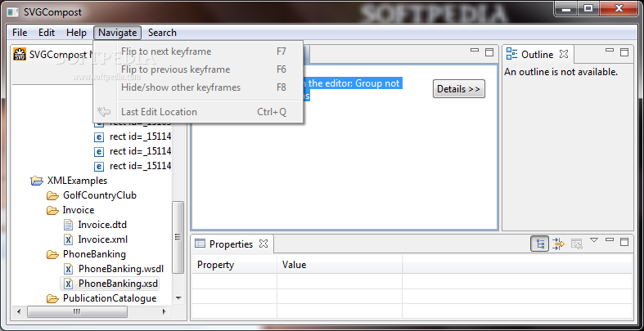Click the navigator vertical scrollbar thumb
This screenshot has height=331, width=644.
pos(178,237)
